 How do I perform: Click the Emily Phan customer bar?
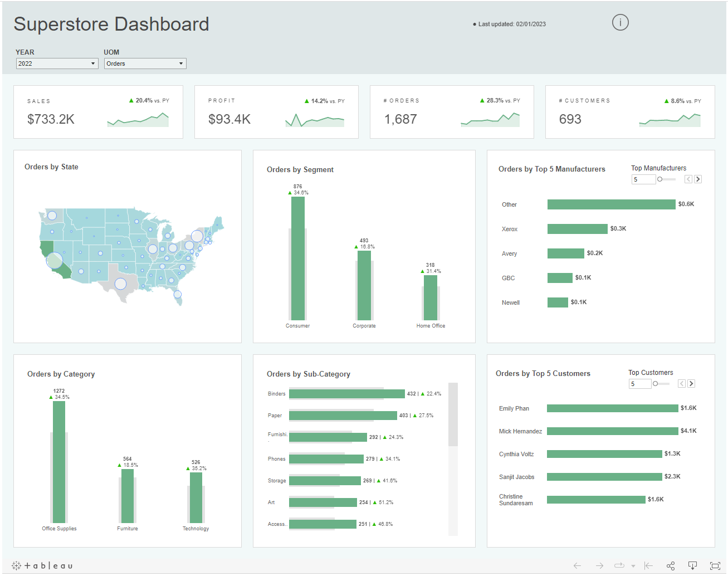point(613,408)
